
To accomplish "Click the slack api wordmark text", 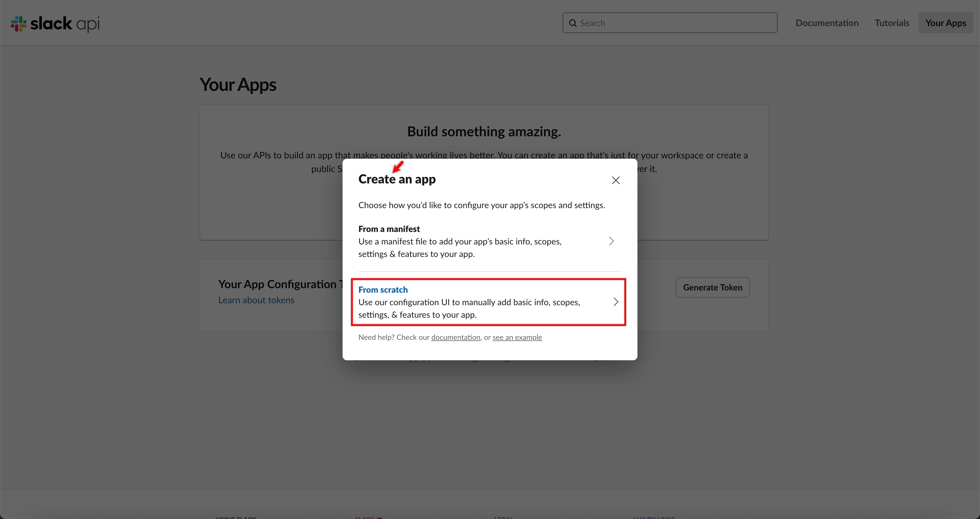I will pyautogui.click(x=65, y=24).
